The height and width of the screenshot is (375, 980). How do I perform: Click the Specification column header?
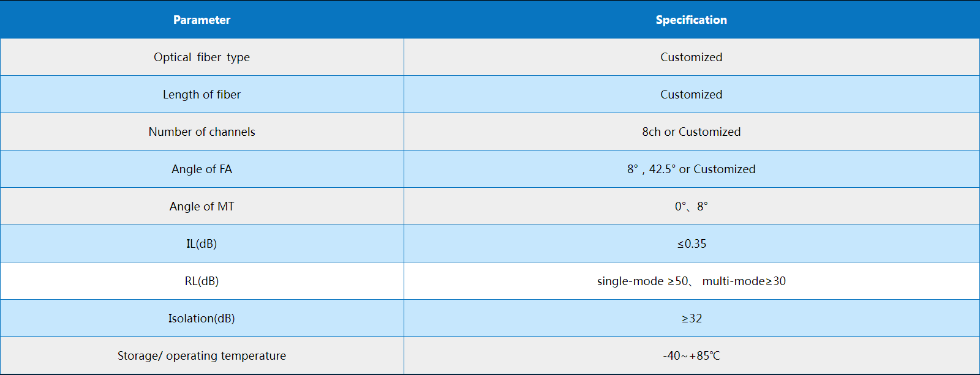click(692, 20)
